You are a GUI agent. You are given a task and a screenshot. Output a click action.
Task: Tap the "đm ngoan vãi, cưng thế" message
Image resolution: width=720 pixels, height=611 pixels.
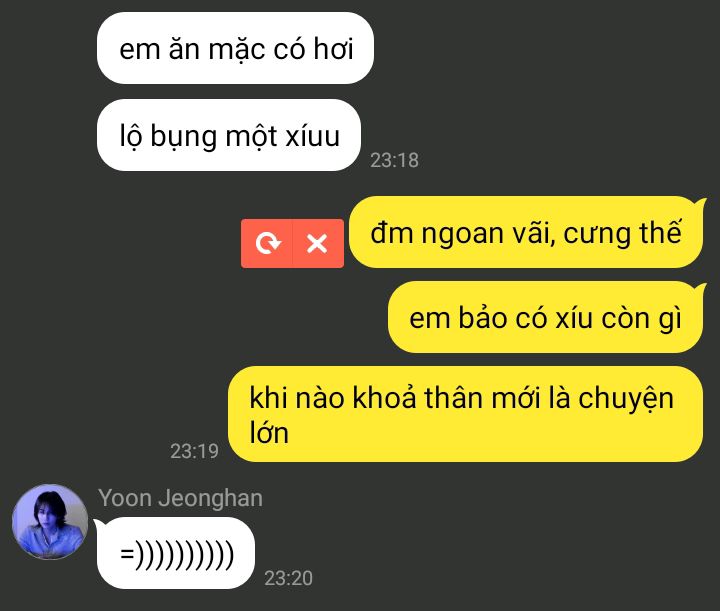[x=526, y=232]
